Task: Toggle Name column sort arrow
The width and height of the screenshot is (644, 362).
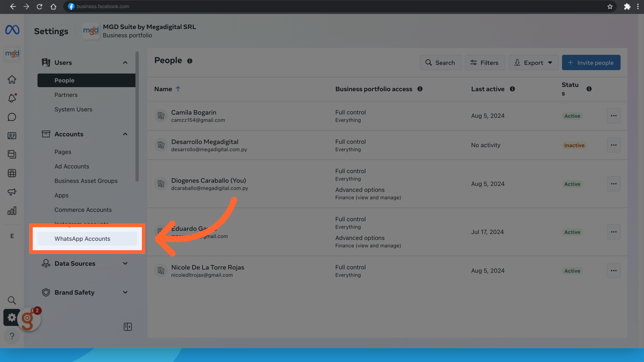Action: coord(178,89)
